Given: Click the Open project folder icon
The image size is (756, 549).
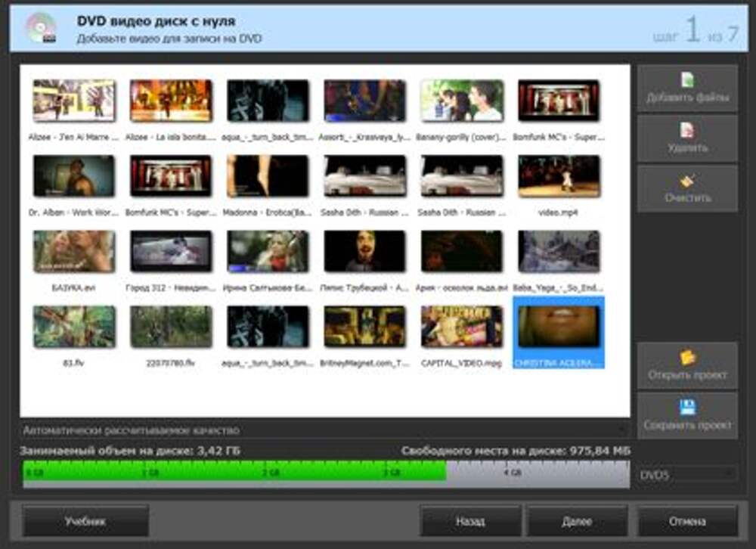Looking at the screenshot, I should tap(687, 358).
